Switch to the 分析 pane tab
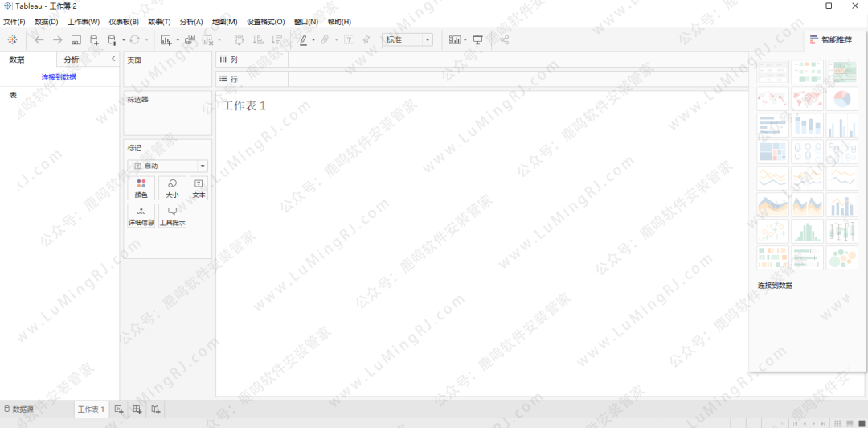 (x=72, y=60)
